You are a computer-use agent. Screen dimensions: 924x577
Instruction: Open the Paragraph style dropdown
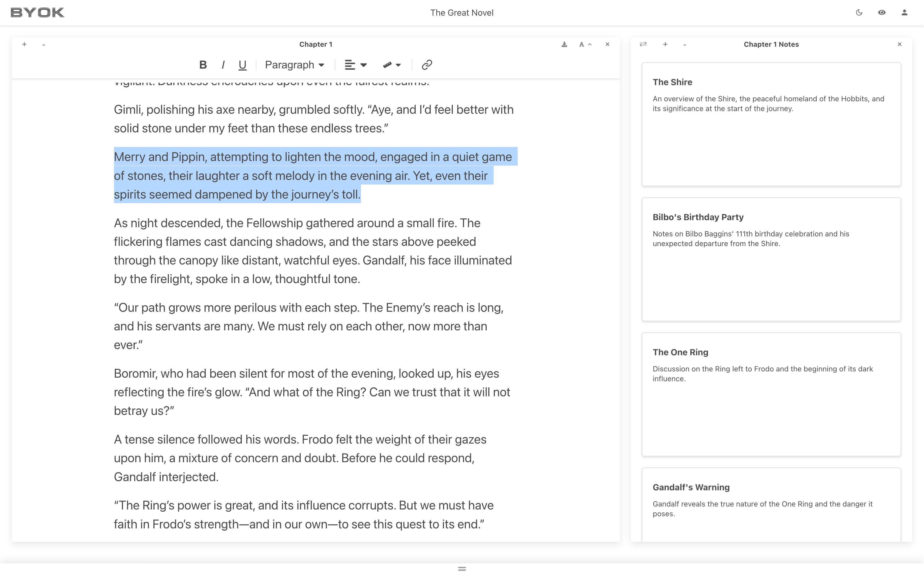(295, 65)
